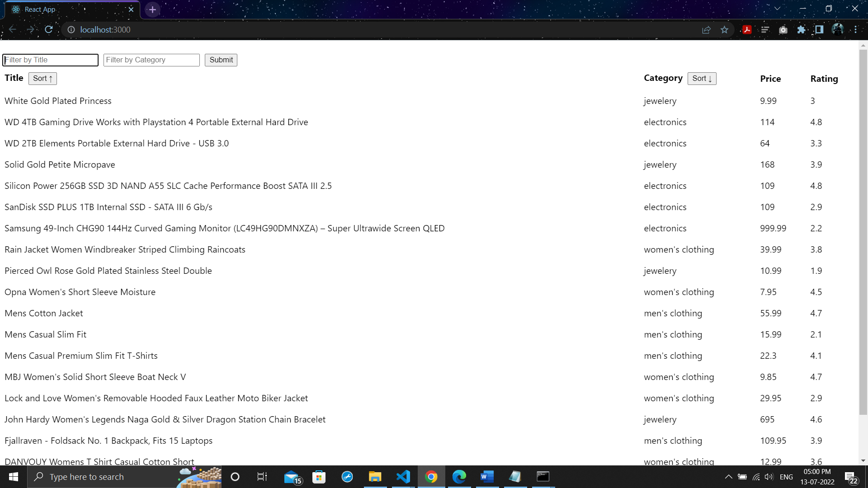Viewport: 868px width, 488px height.
Task: Open Microsoft Store from taskbar
Action: 319,477
